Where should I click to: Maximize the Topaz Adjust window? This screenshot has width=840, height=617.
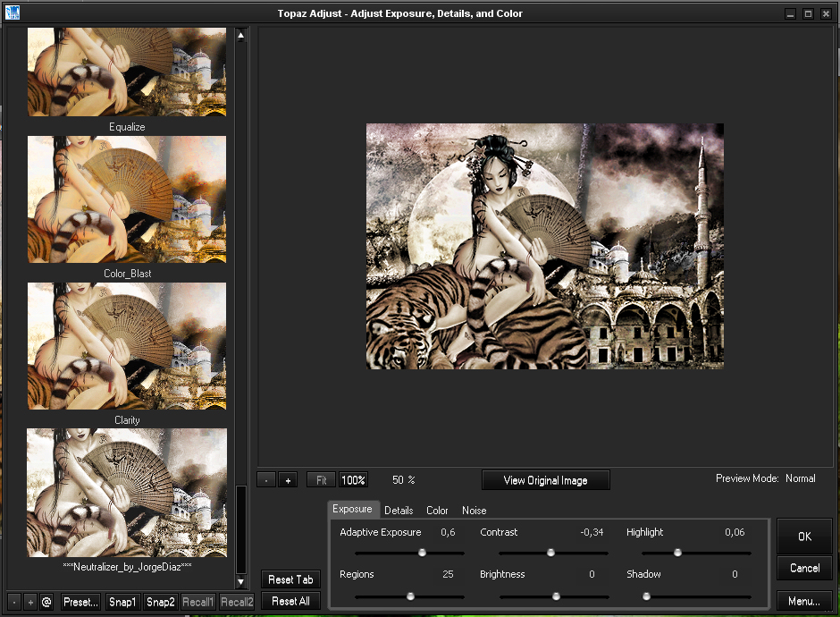[808, 14]
